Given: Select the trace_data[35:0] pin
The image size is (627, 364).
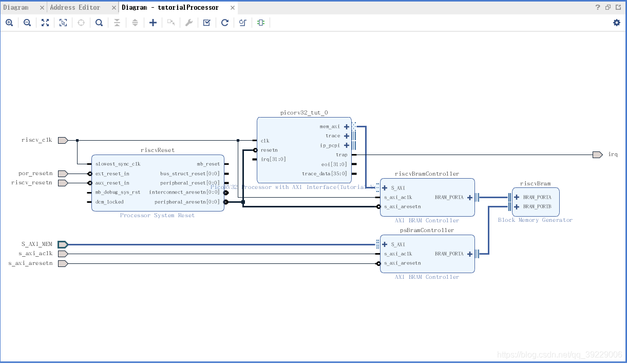Looking at the screenshot, I should (x=325, y=174).
